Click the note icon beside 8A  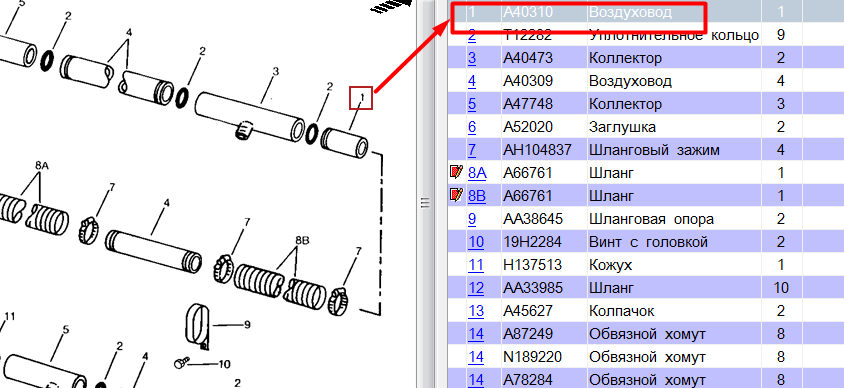click(456, 172)
